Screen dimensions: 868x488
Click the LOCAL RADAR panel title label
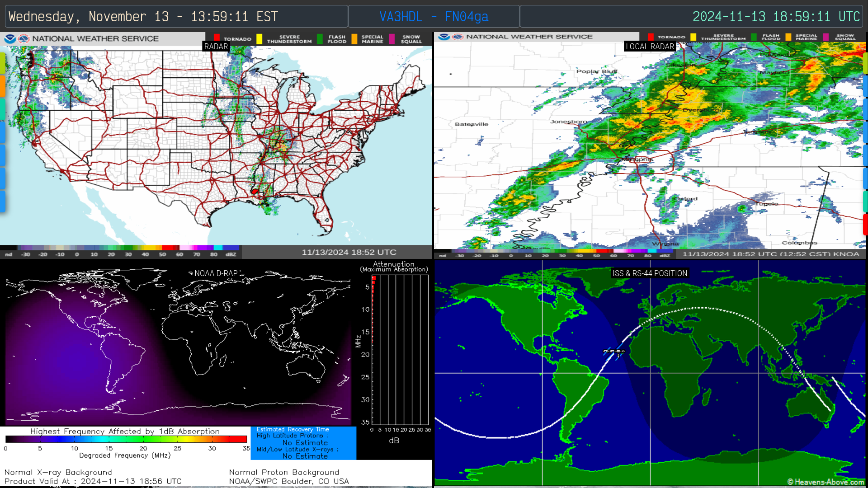[x=650, y=47]
